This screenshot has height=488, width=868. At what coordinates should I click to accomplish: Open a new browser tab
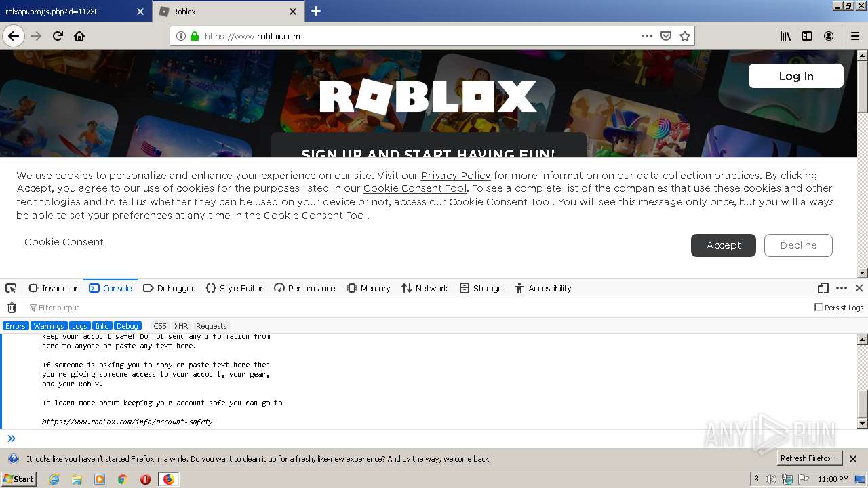coord(316,11)
